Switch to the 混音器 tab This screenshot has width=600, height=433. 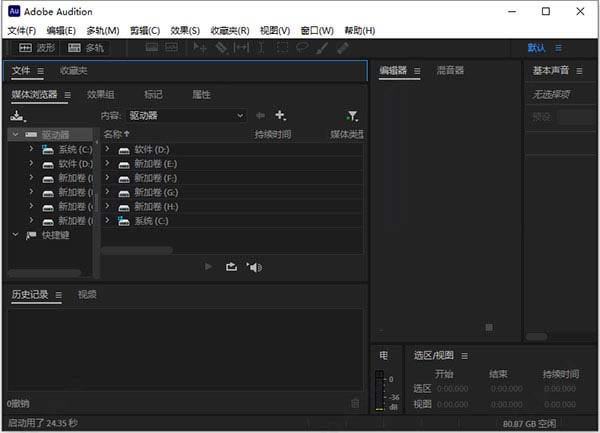[x=450, y=71]
